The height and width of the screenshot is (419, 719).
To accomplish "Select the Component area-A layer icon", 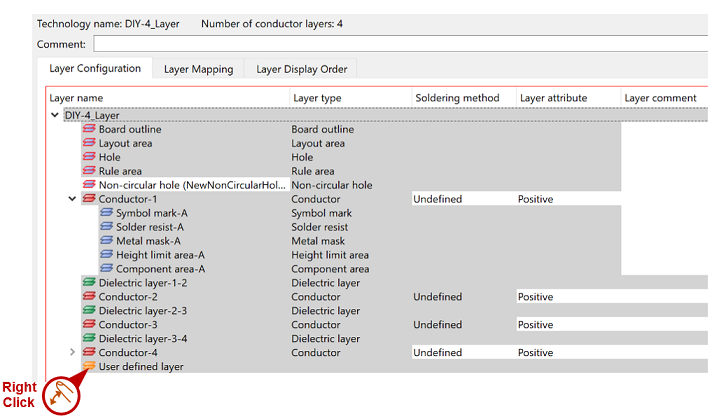I will click(106, 269).
